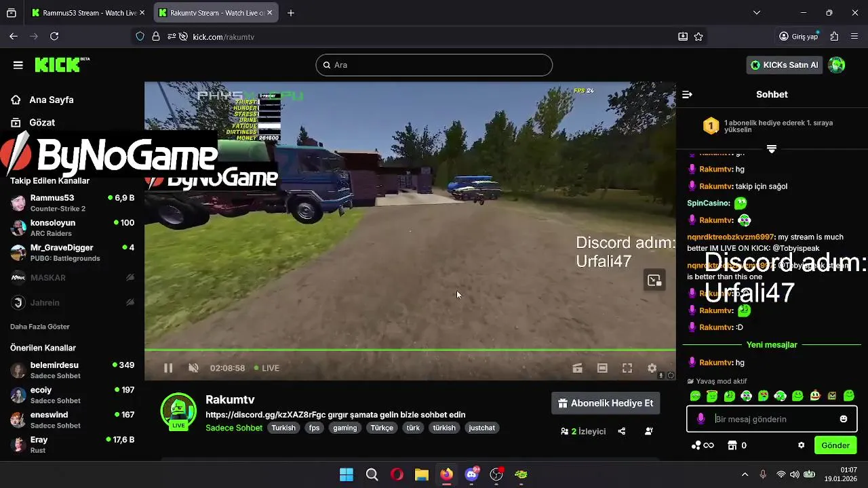The image size is (868, 488).
Task: Open the emoji picker in chat box
Action: [x=844, y=419]
